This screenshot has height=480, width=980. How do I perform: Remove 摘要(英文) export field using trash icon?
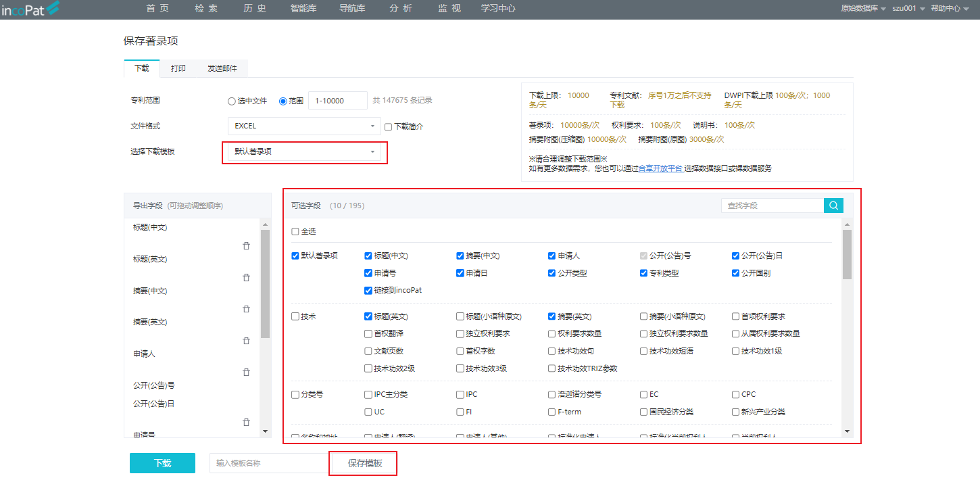pyautogui.click(x=246, y=341)
